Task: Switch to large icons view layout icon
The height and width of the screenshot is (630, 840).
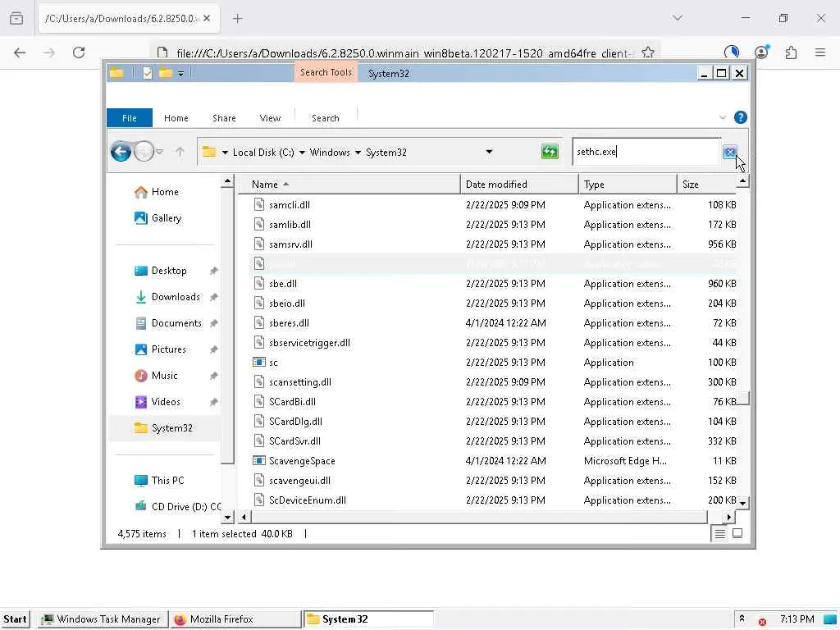Action: pyautogui.click(x=737, y=533)
